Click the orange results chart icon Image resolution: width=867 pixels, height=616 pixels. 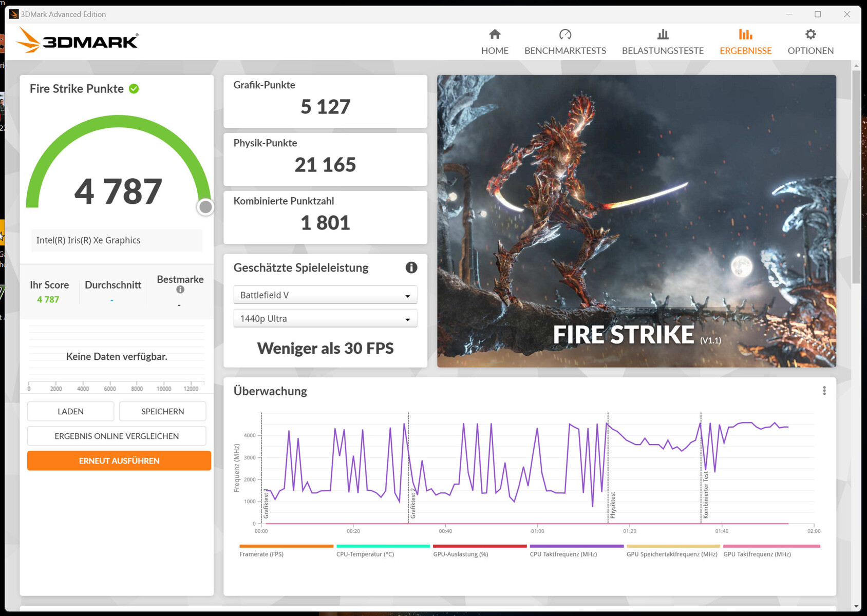click(745, 34)
